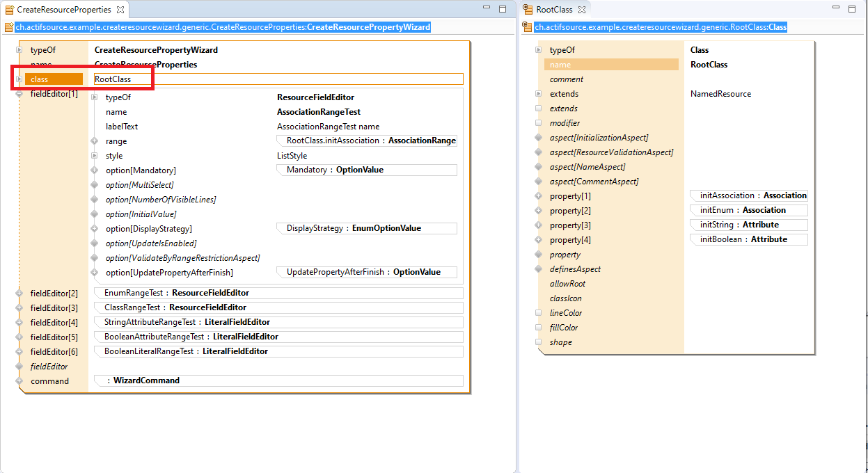
Task: Click the diamond icon beside aspect[CommentAspect]
Action: tap(538, 182)
